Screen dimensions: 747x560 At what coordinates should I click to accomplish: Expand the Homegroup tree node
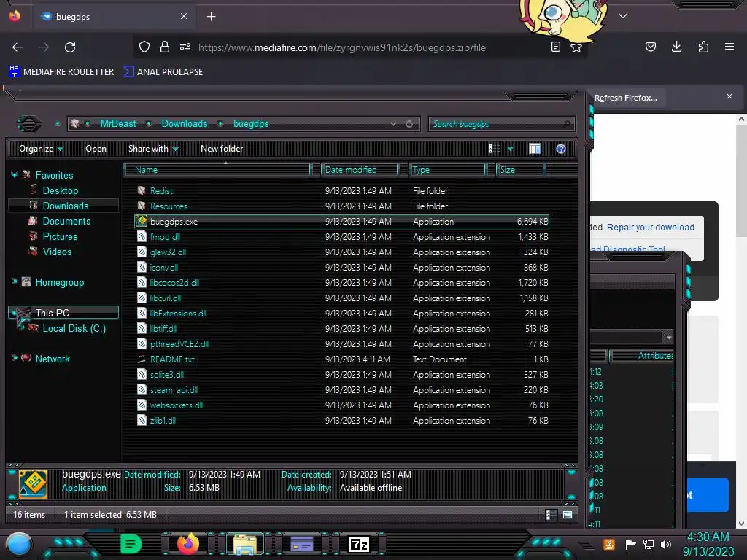(x=15, y=282)
